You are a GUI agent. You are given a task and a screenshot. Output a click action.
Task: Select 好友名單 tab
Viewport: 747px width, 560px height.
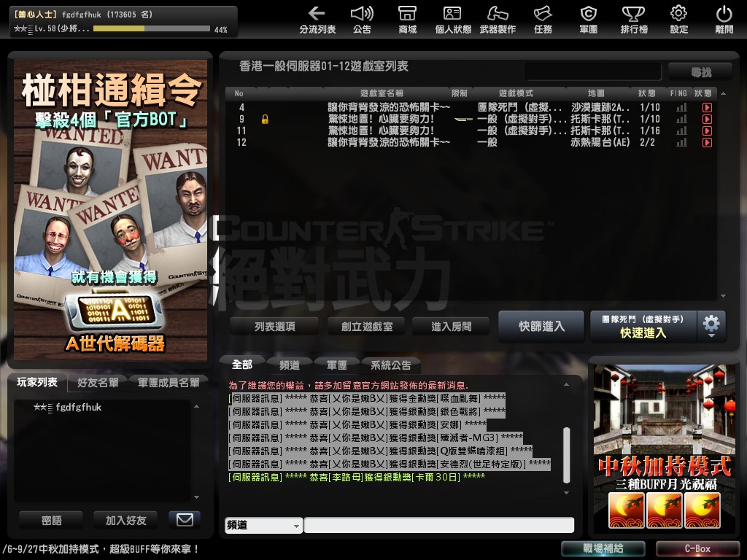[98, 383]
